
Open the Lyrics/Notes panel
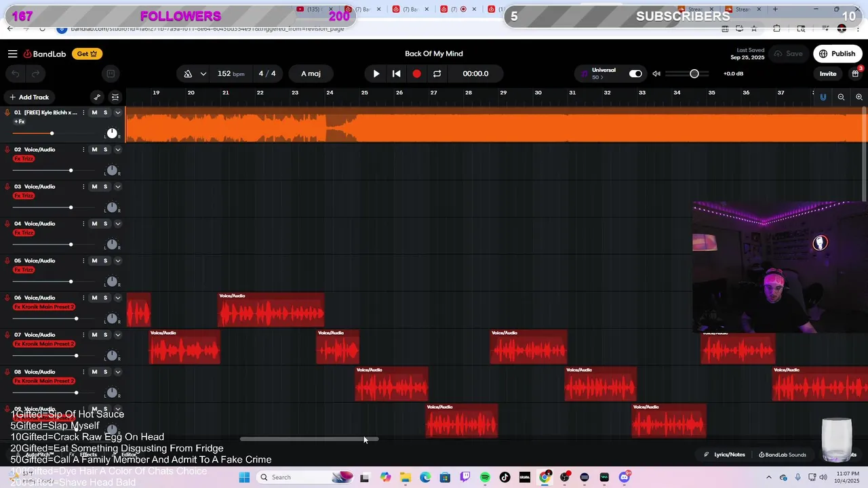pos(724,455)
